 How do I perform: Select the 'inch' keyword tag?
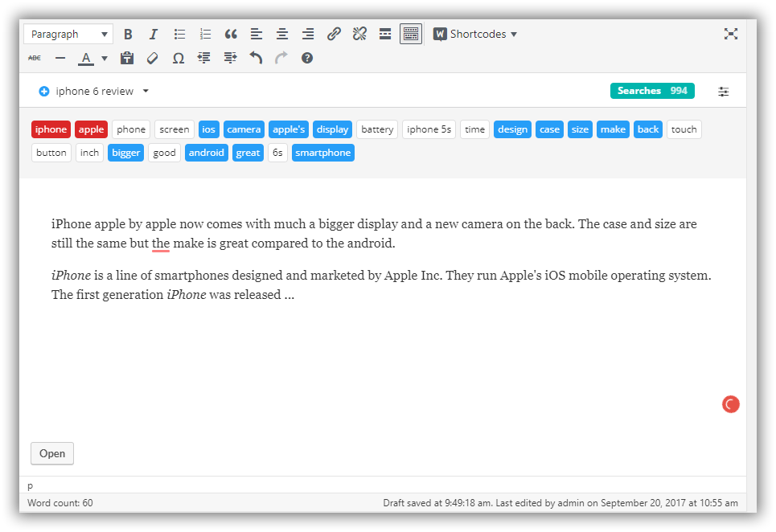[x=89, y=153]
